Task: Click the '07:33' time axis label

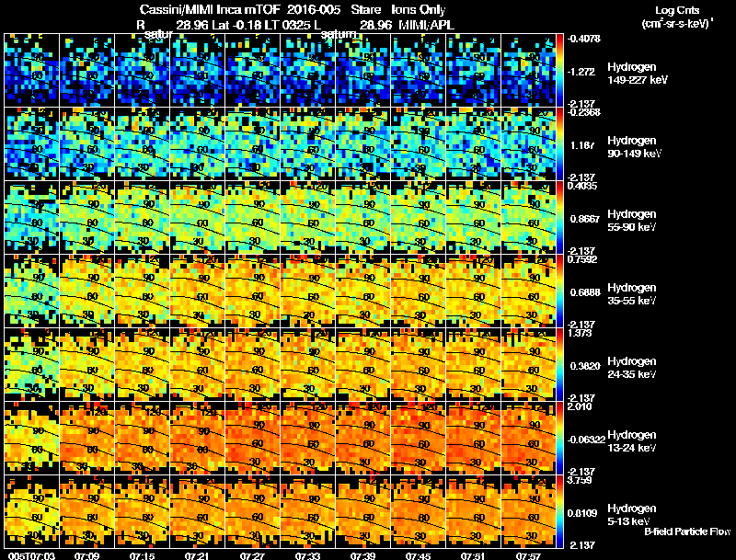Action: point(307,556)
